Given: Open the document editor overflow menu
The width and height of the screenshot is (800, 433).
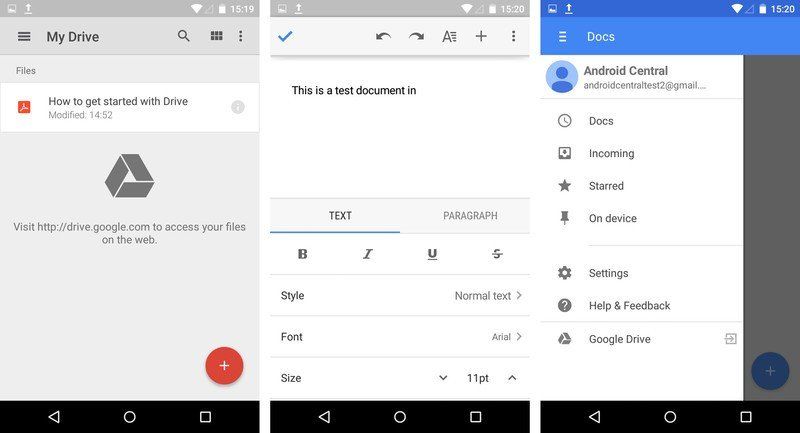Looking at the screenshot, I should point(513,36).
